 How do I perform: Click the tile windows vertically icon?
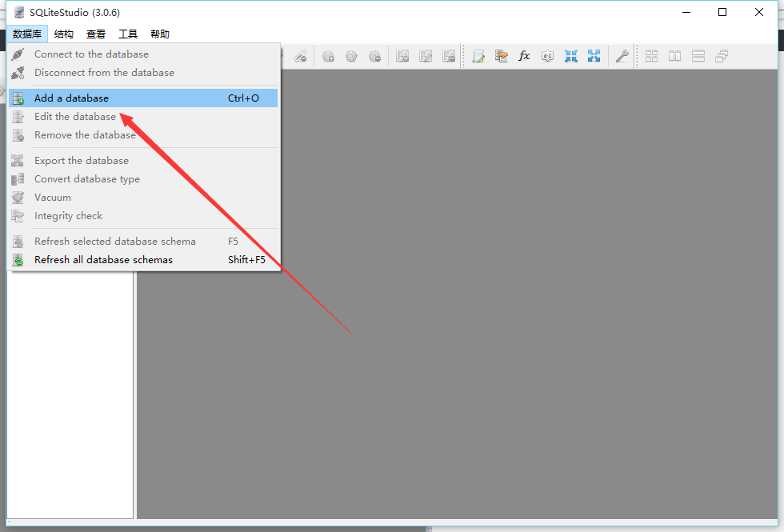pos(698,56)
